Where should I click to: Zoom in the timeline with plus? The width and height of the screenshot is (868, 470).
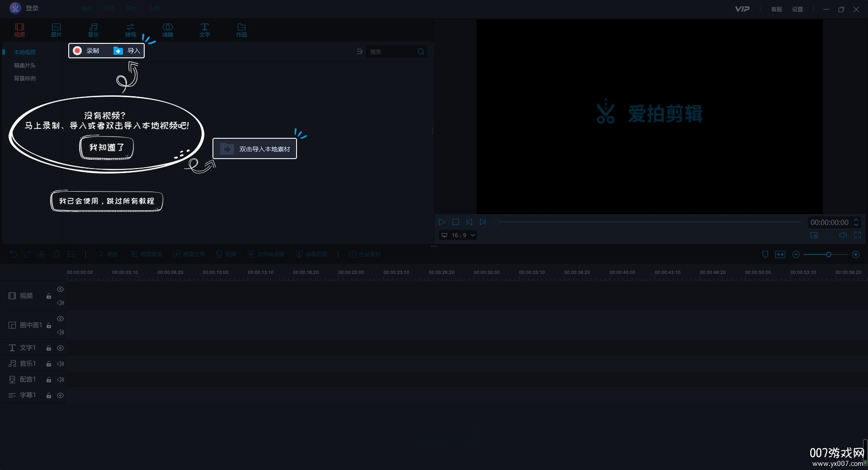click(856, 254)
